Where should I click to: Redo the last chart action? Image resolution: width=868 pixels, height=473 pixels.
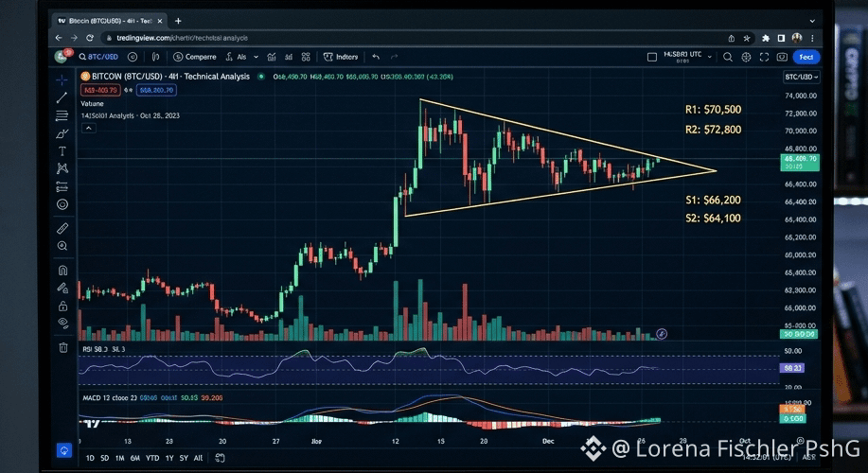[394, 57]
